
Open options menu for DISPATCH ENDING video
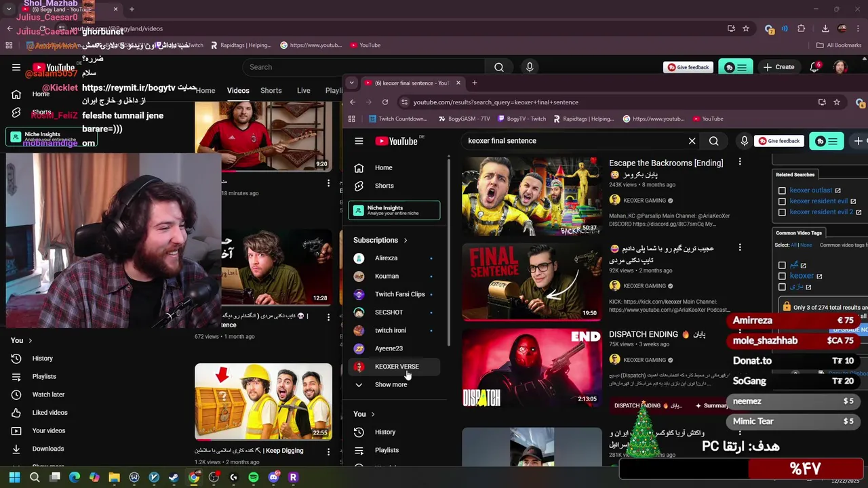(x=740, y=334)
